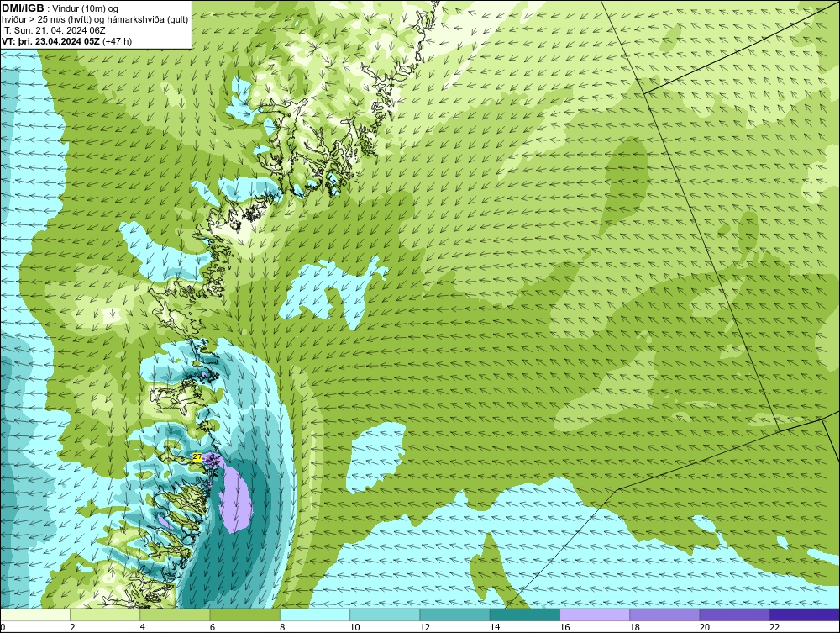Click the 12–14 m/s teal swatch
Screen dimensions: 840x633
(x=454, y=615)
